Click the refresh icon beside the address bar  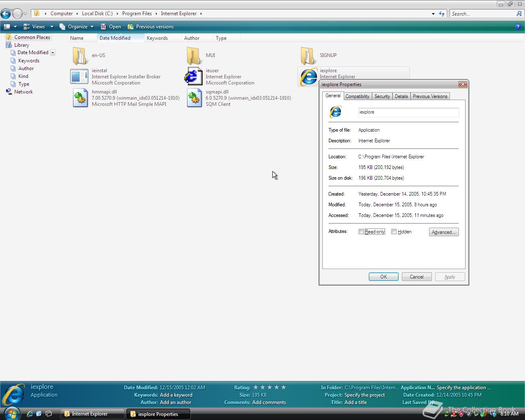pos(442,14)
